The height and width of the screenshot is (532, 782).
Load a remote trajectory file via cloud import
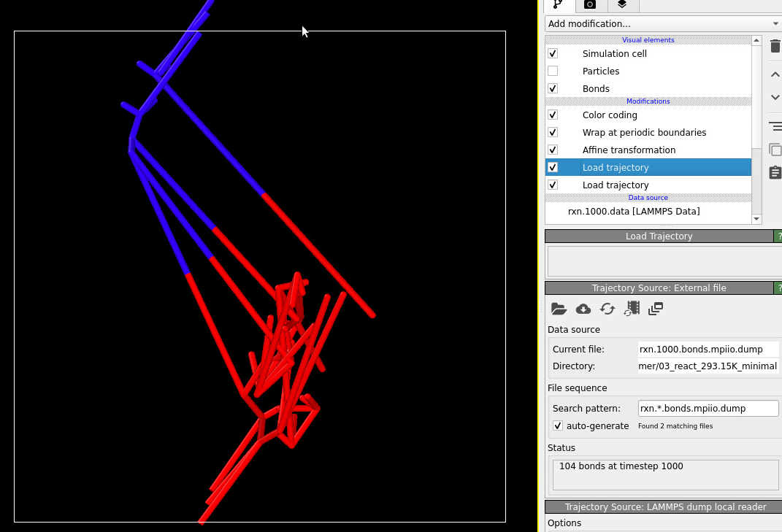click(583, 309)
